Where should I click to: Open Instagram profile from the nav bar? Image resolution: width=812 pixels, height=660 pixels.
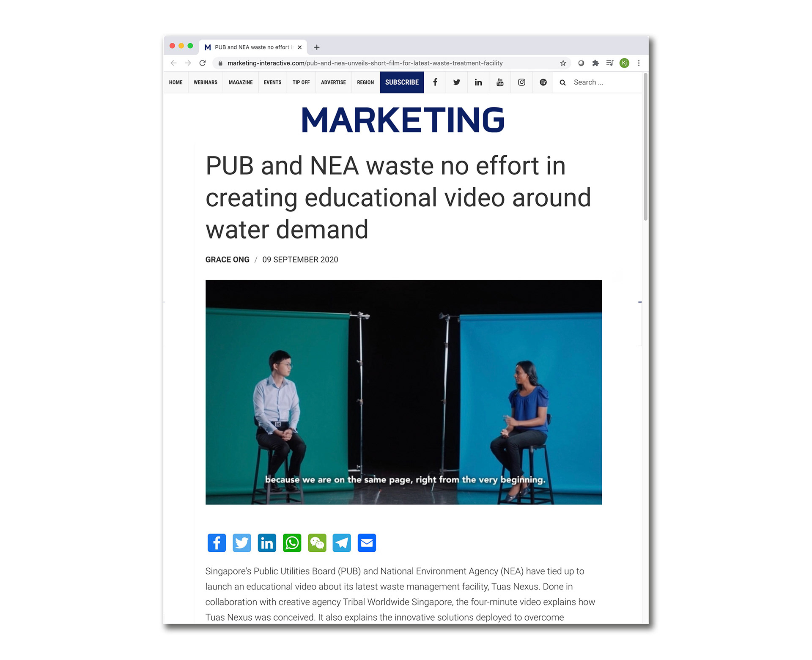click(521, 82)
